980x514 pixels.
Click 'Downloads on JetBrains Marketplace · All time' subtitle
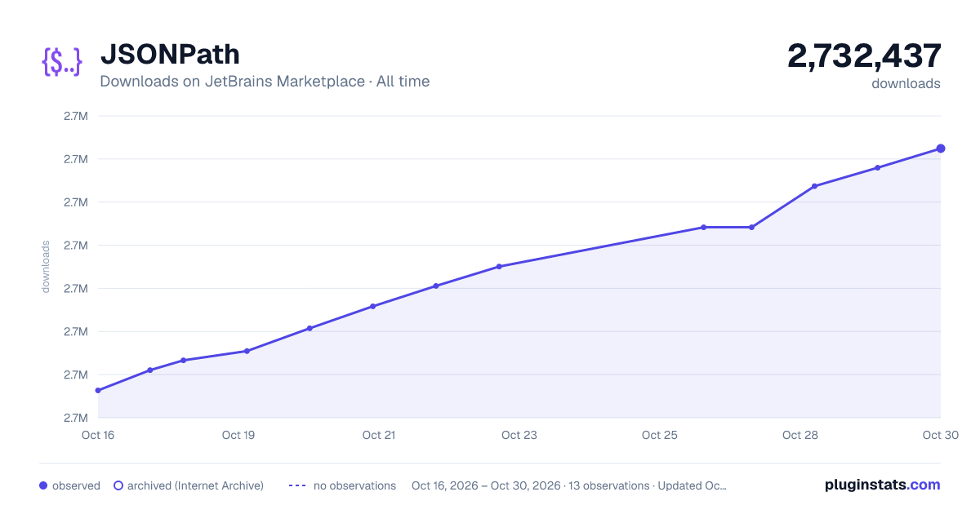[x=265, y=82]
